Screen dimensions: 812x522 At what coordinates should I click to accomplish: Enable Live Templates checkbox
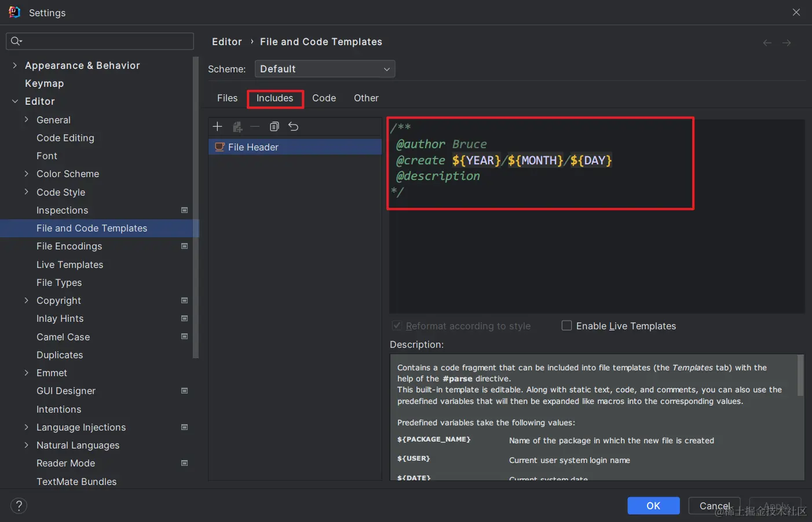(567, 325)
